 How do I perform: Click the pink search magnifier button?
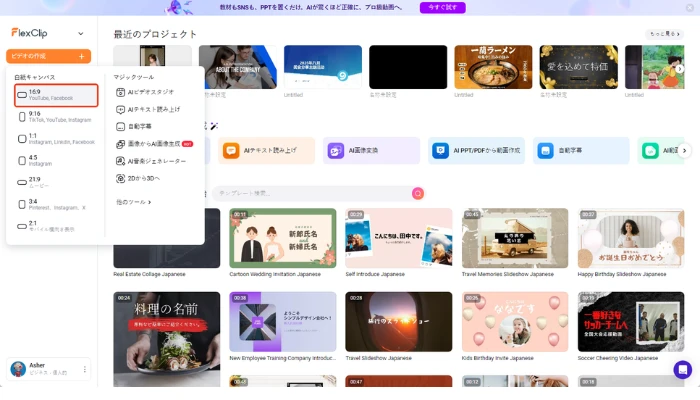pos(418,193)
